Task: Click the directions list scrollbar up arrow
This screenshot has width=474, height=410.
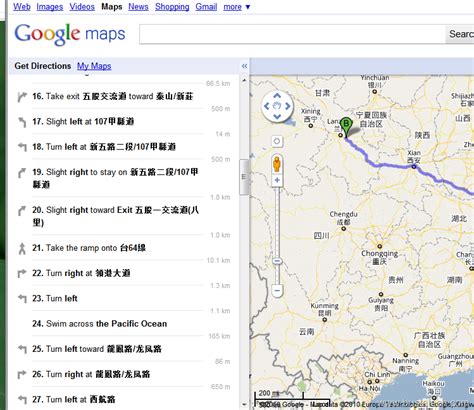Action: [x=244, y=80]
